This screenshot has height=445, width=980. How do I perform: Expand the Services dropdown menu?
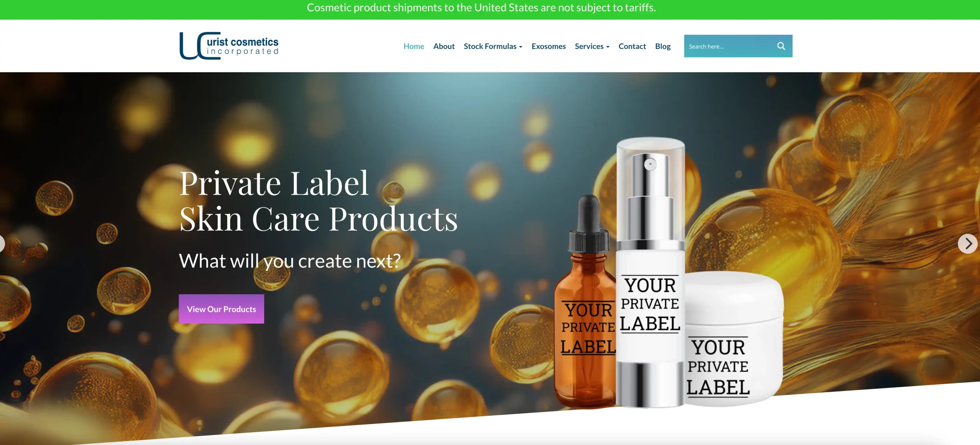click(592, 46)
